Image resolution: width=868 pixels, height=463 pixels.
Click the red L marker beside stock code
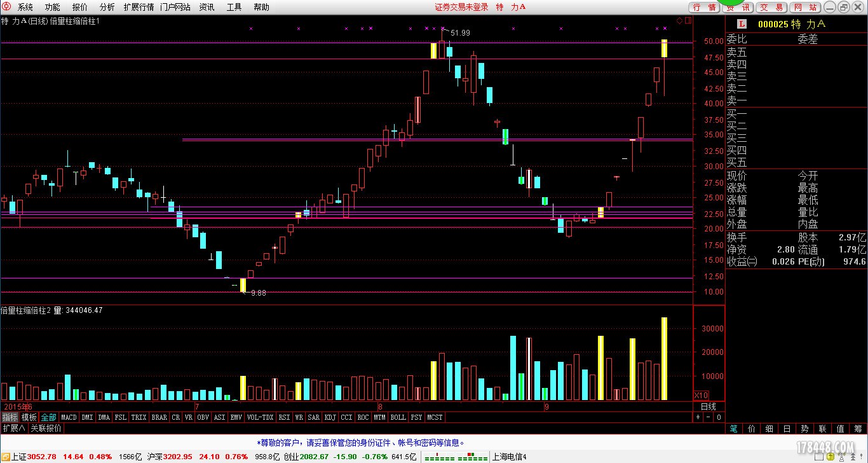[742, 24]
